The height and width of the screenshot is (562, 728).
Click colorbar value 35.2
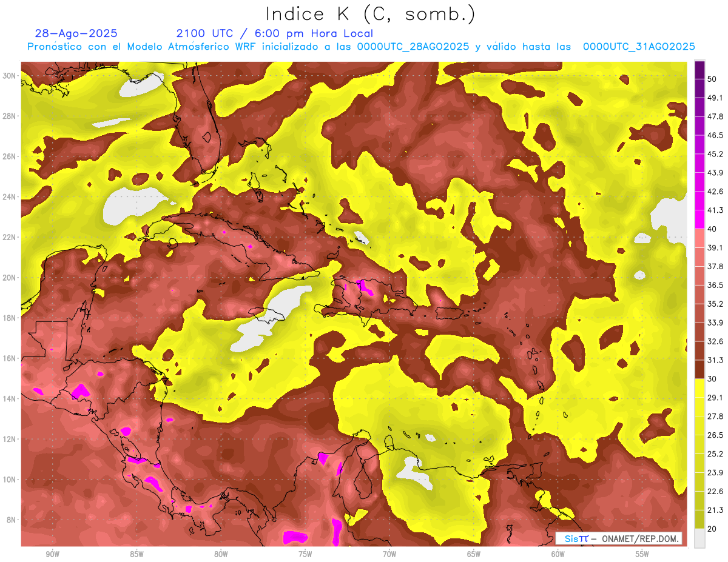715,304
